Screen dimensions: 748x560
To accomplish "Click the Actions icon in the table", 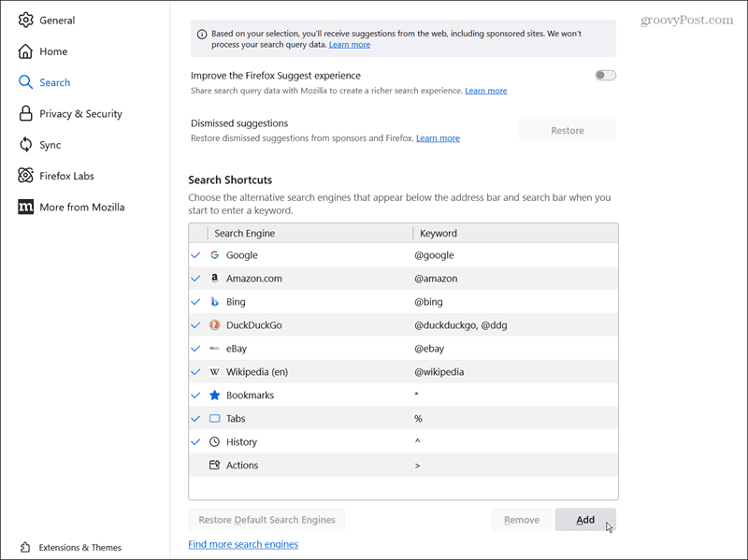I will pyautogui.click(x=215, y=465).
